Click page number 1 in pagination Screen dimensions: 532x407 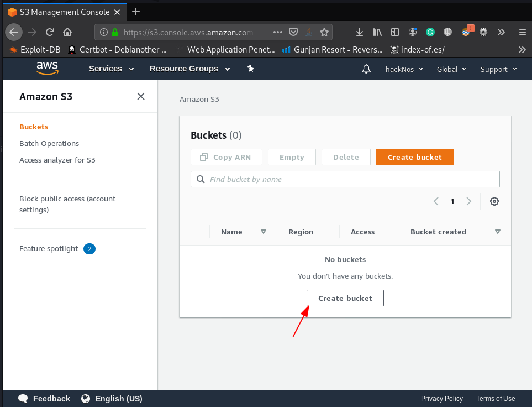tap(452, 201)
